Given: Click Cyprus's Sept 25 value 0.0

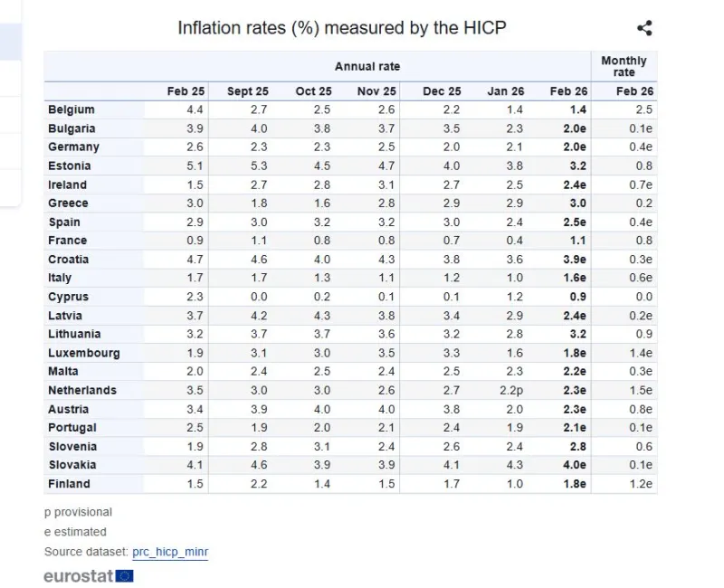Looking at the screenshot, I should coord(260,297).
